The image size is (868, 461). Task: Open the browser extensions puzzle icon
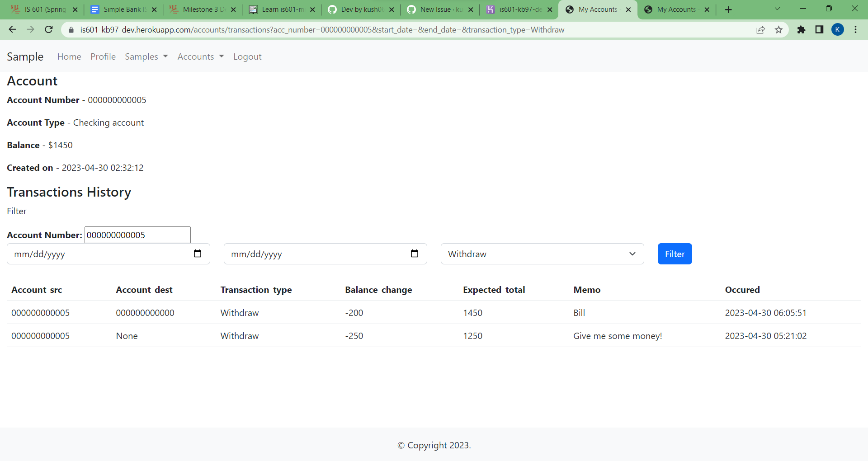point(802,29)
